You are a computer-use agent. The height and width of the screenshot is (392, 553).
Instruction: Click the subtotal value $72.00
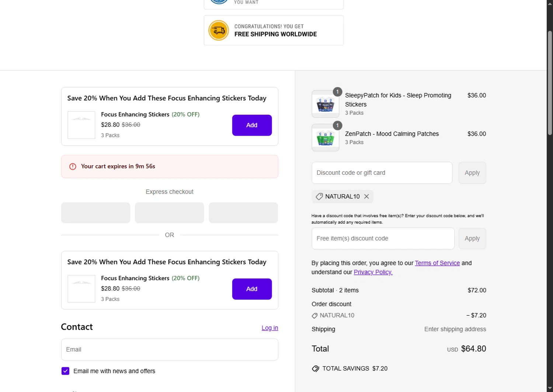(x=477, y=290)
